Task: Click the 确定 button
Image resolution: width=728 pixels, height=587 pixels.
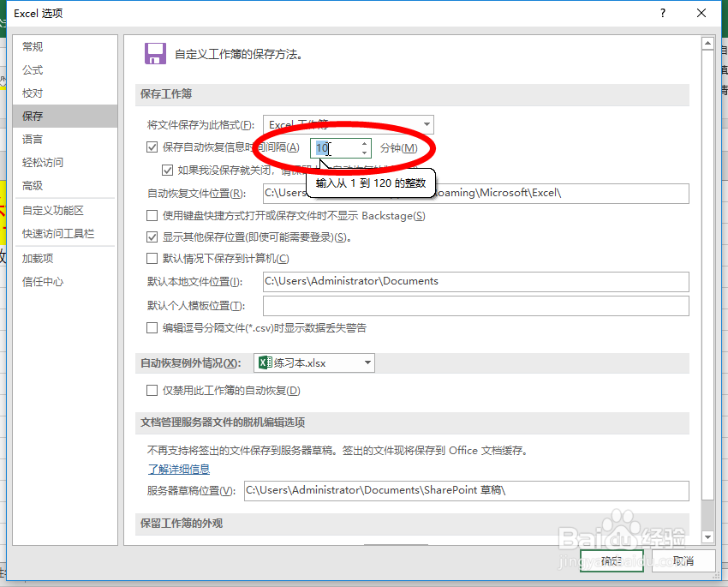Action: coord(612,561)
